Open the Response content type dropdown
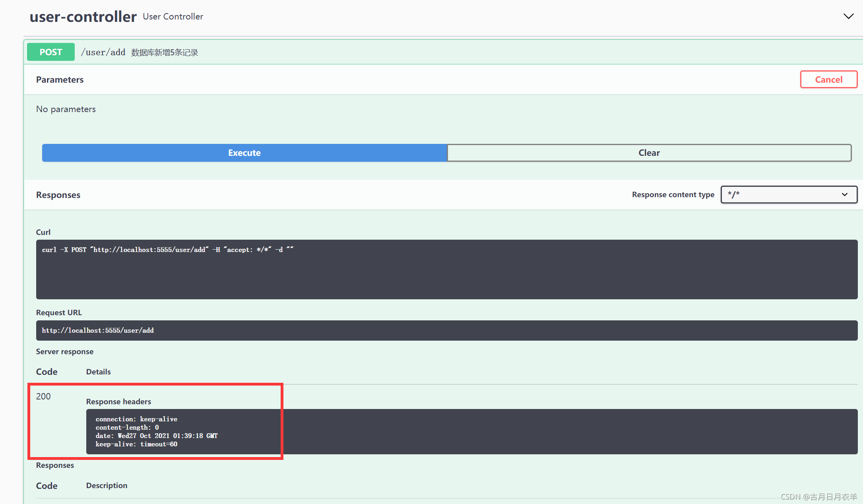This screenshot has height=504, width=863. 789,194
